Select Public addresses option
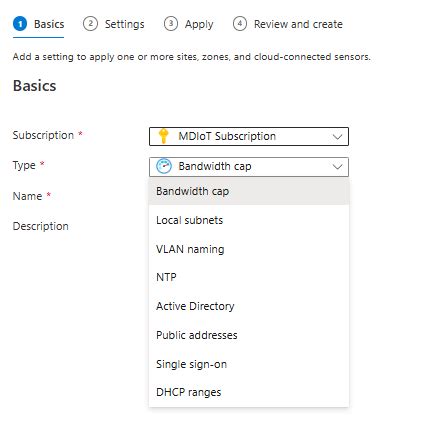This screenshot has height=447, width=430. (x=249, y=335)
